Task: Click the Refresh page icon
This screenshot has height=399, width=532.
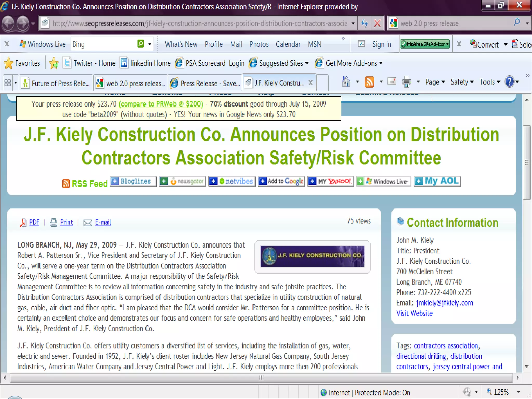Action: (x=364, y=23)
